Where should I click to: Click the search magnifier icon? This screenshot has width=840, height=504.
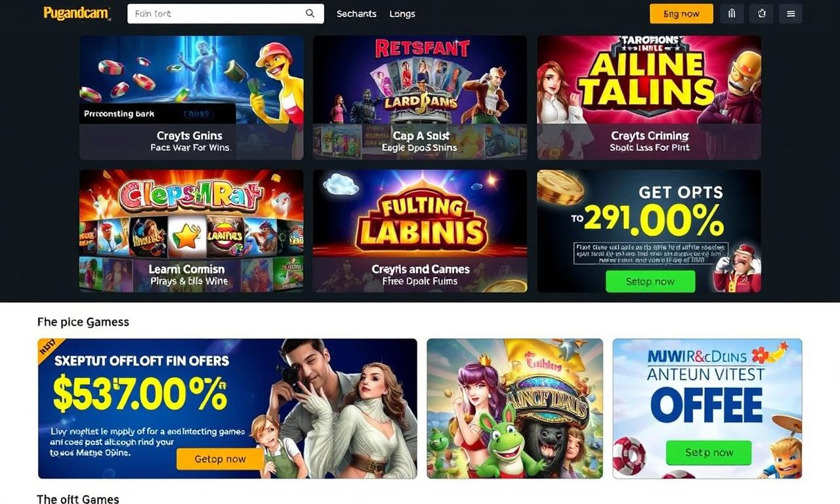310,13
